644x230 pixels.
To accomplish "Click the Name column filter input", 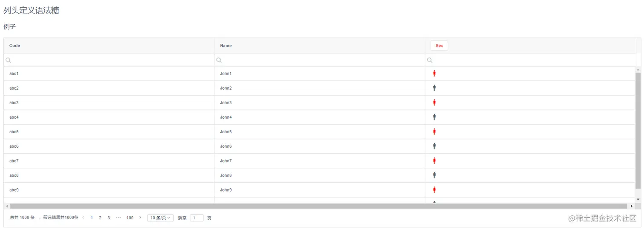I will coord(320,60).
